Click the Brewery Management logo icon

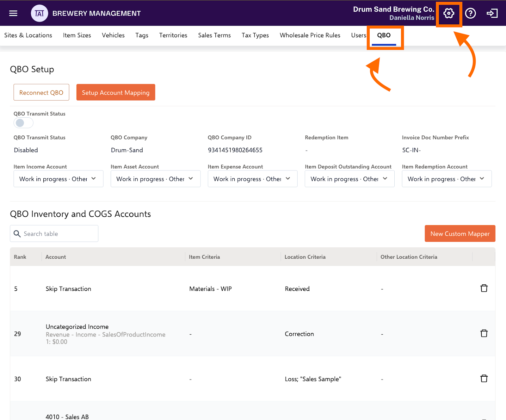(x=39, y=13)
